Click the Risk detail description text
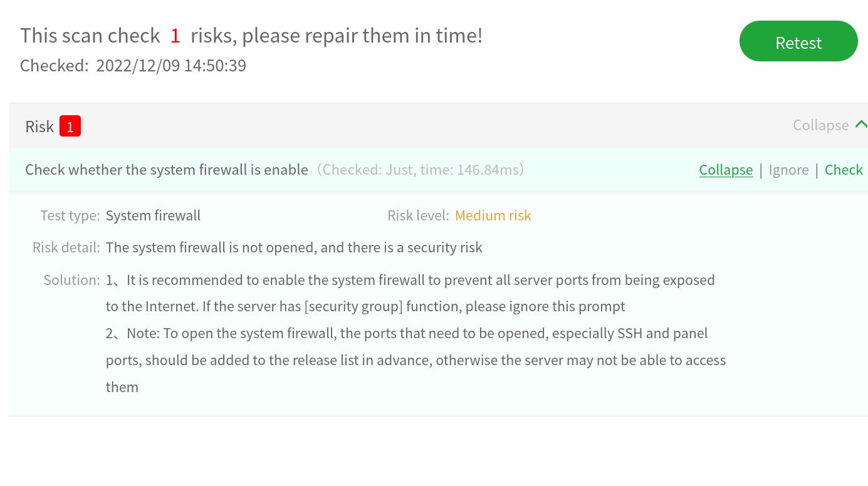The width and height of the screenshot is (868, 486). tap(294, 247)
